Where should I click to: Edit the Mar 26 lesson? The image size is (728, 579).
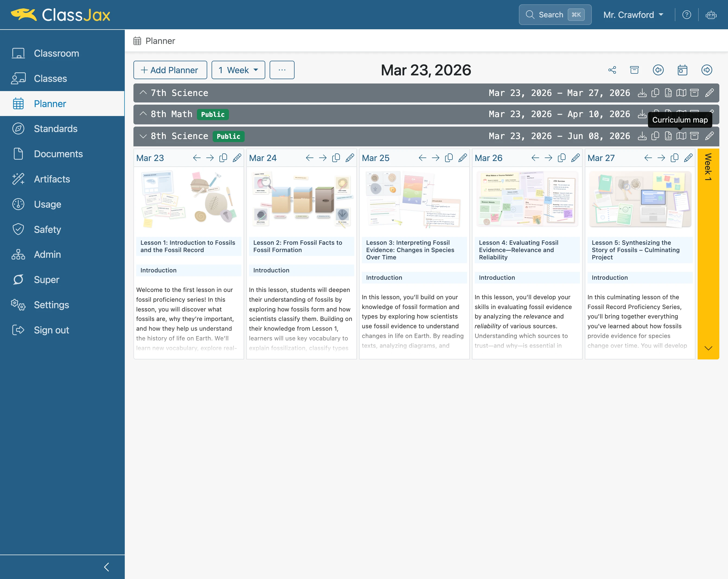coord(575,158)
